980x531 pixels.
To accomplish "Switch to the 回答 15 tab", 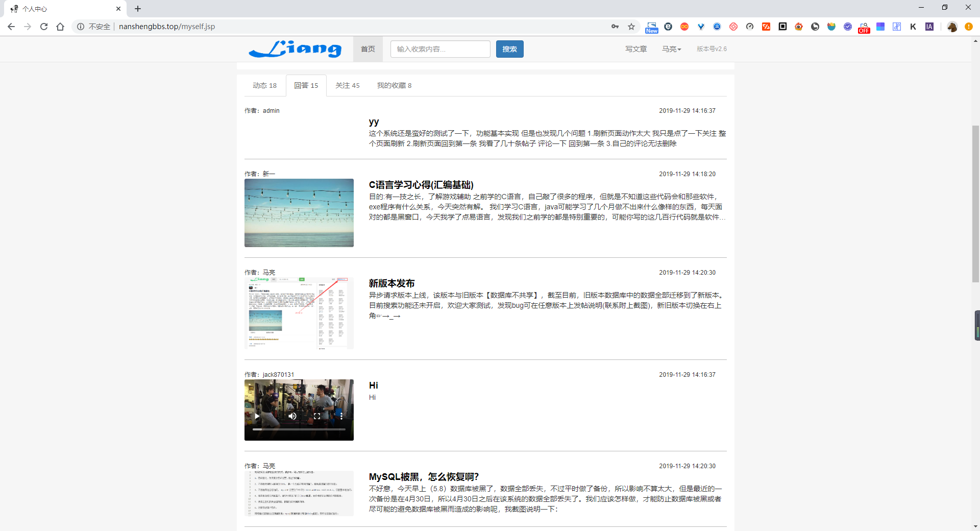I will [306, 85].
